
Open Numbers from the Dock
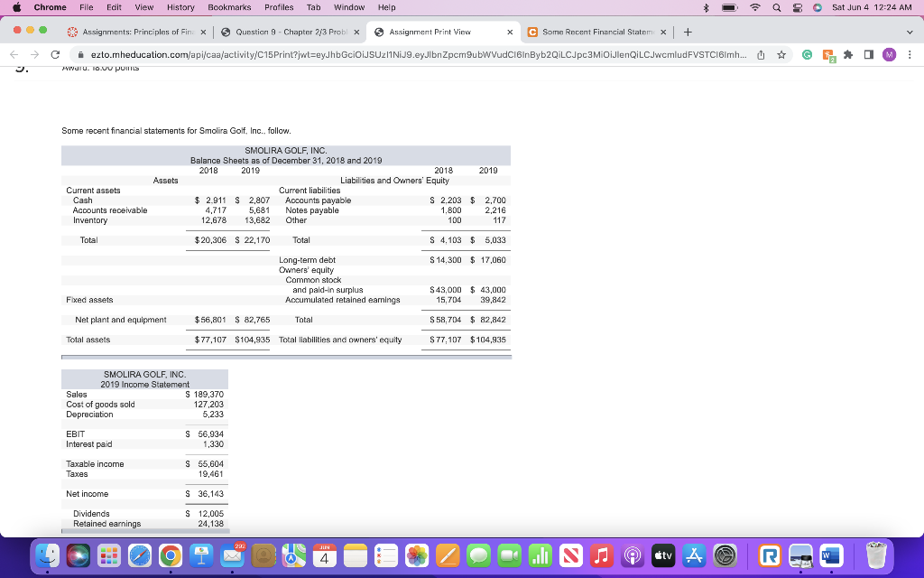click(x=540, y=555)
